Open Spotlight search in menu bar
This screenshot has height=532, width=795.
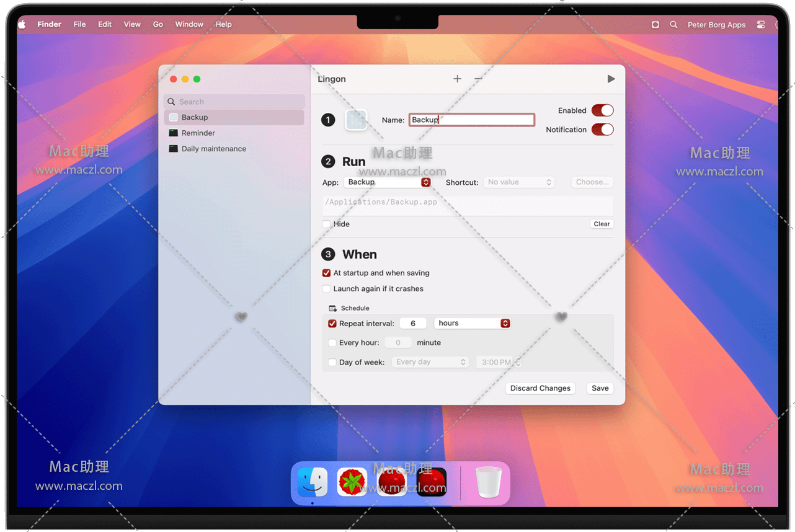[x=673, y=25]
